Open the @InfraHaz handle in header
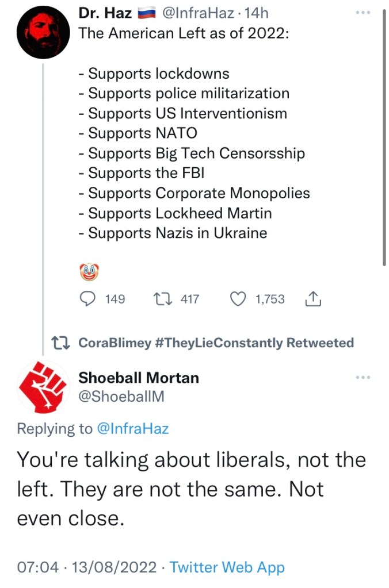 pyautogui.click(x=200, y=13)
